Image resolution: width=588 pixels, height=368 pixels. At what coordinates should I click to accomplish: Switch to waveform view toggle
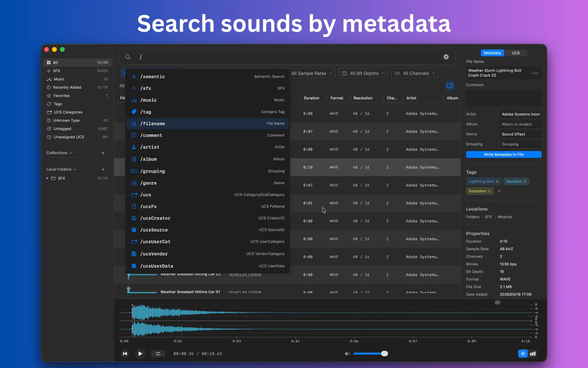pos(523,354)
